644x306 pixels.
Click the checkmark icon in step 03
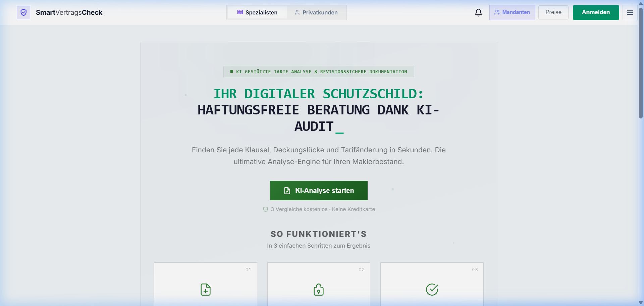[x=432, y=289]
